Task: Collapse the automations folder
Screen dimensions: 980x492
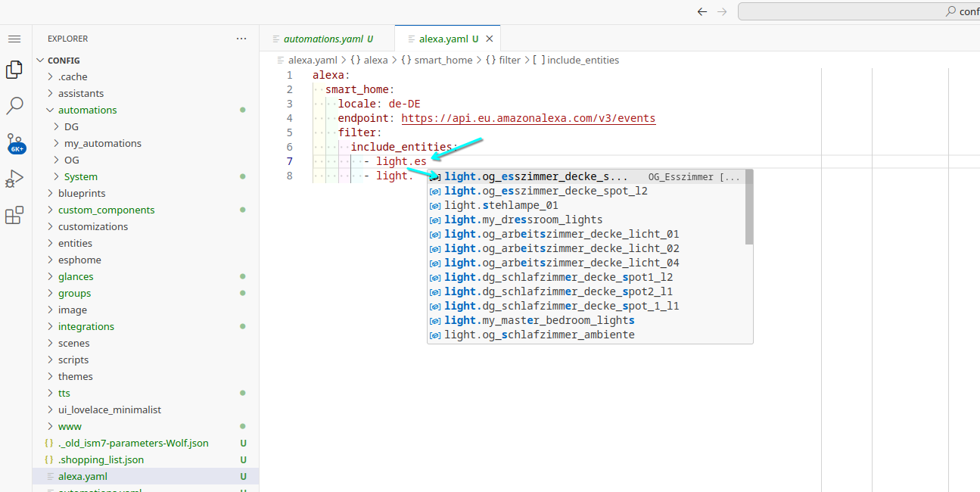Action: tap(87, 110)
